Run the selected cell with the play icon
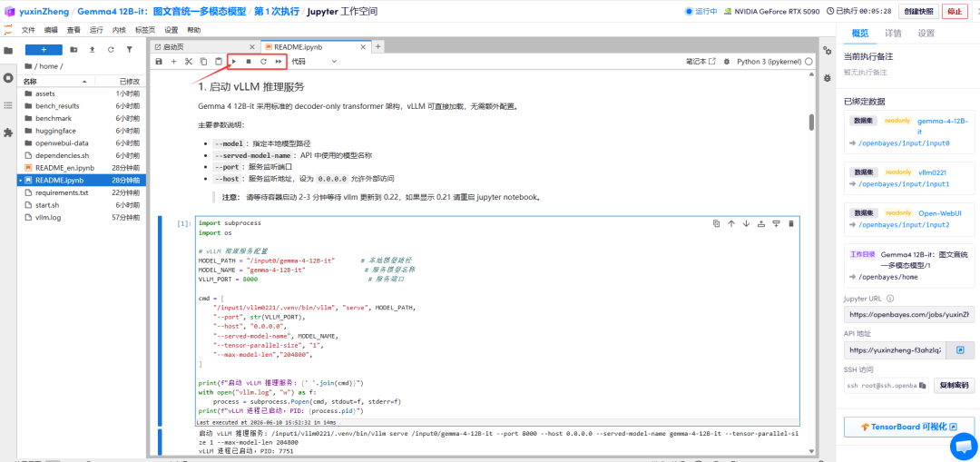The height and width of the screenshot is (462, 980). [x=234, y=61]
